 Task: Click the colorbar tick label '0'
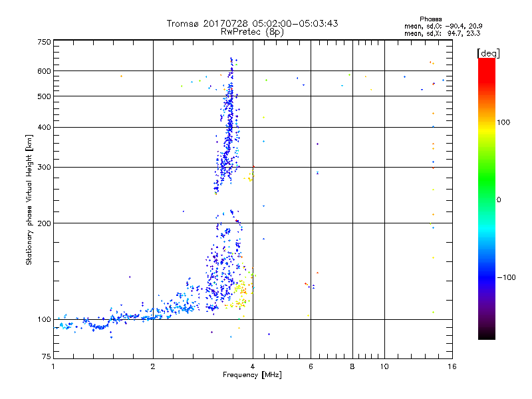[499, 200]
